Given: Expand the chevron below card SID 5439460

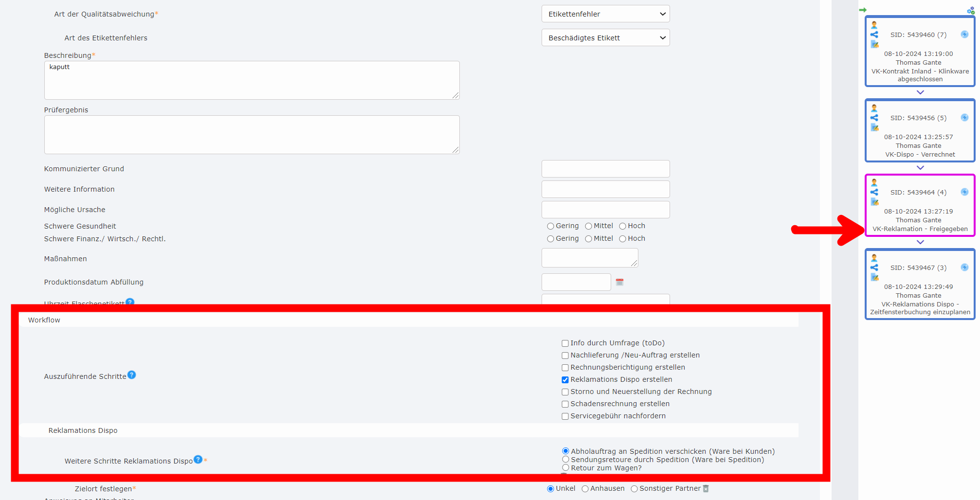Looking at the screenshot, I should 920,92.
